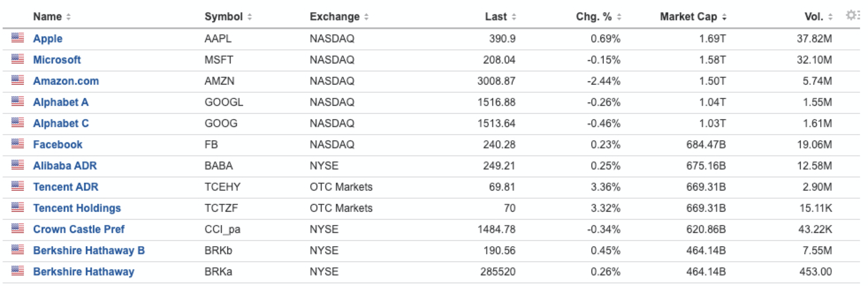This screenshot has width=868, height=286.
Task: Open the Alphabet A stock page
Action: click(x=61, y=102)
